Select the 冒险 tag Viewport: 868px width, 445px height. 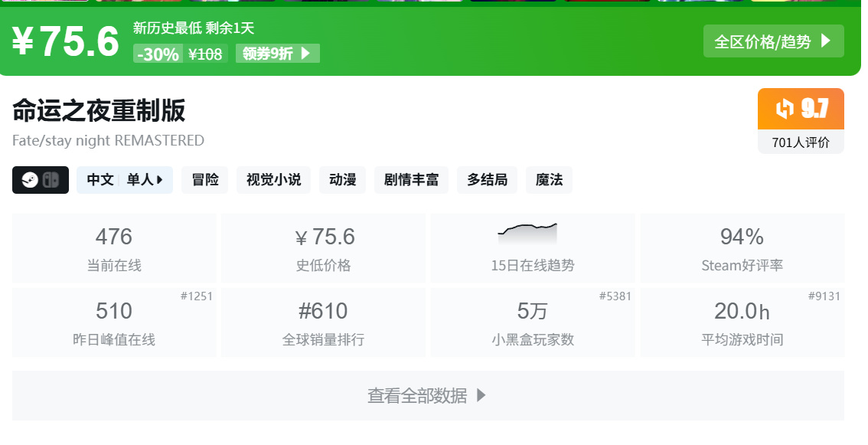point(205,180)
